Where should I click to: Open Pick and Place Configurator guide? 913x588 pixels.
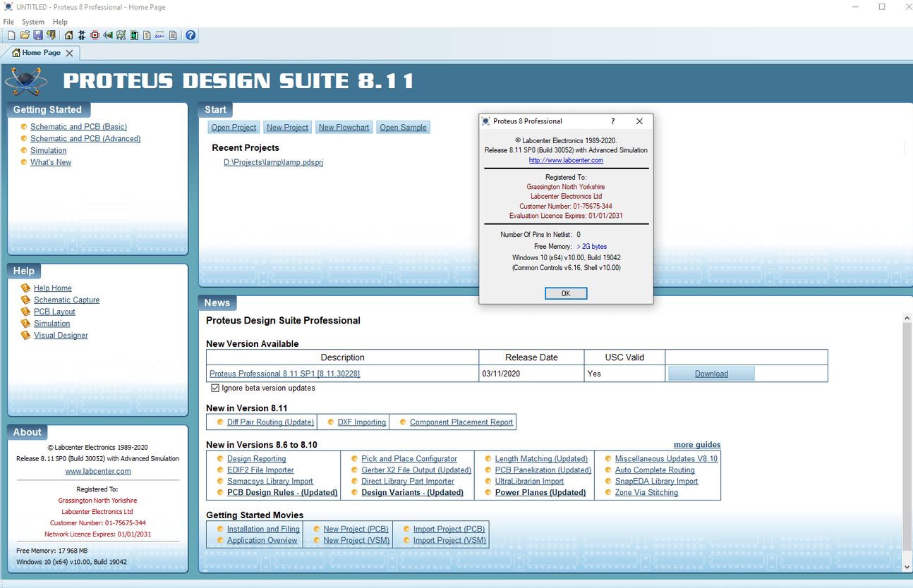[409, 459]
